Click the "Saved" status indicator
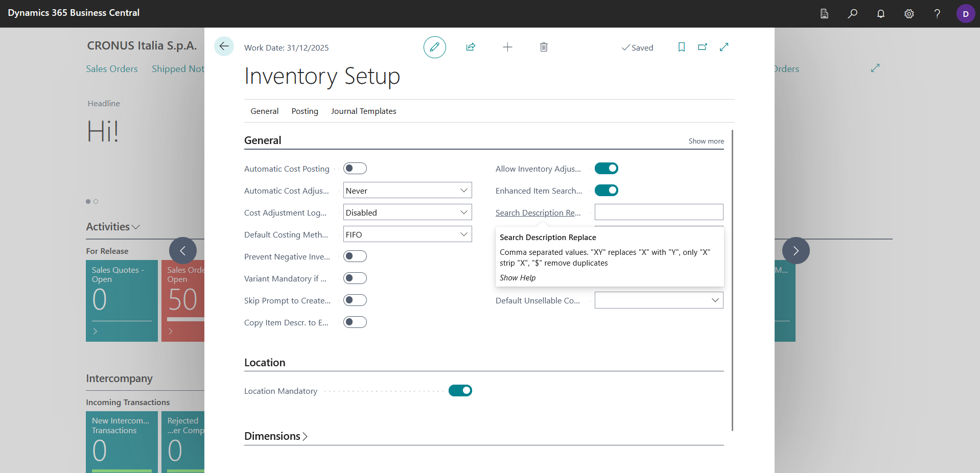 click(x=637, y=48)
